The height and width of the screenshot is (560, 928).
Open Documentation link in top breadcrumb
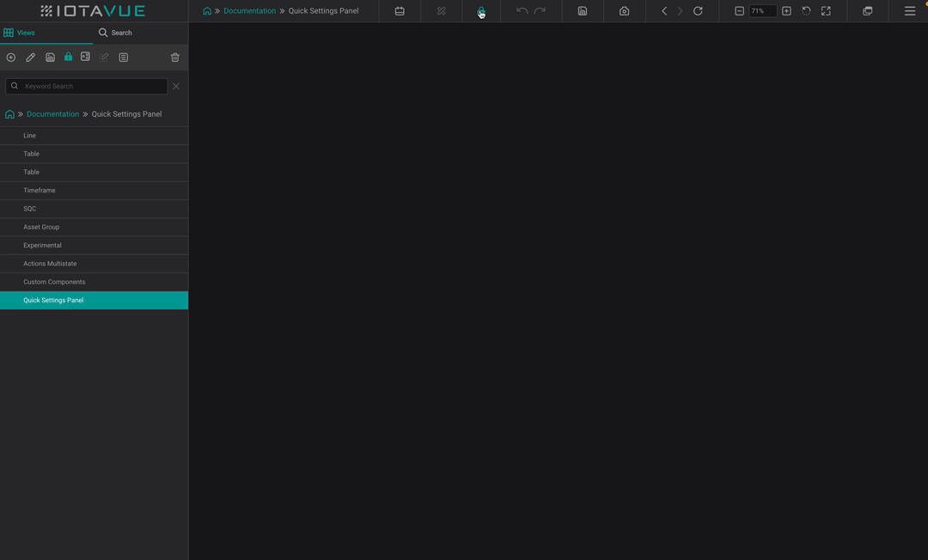(x=249, y=10)
